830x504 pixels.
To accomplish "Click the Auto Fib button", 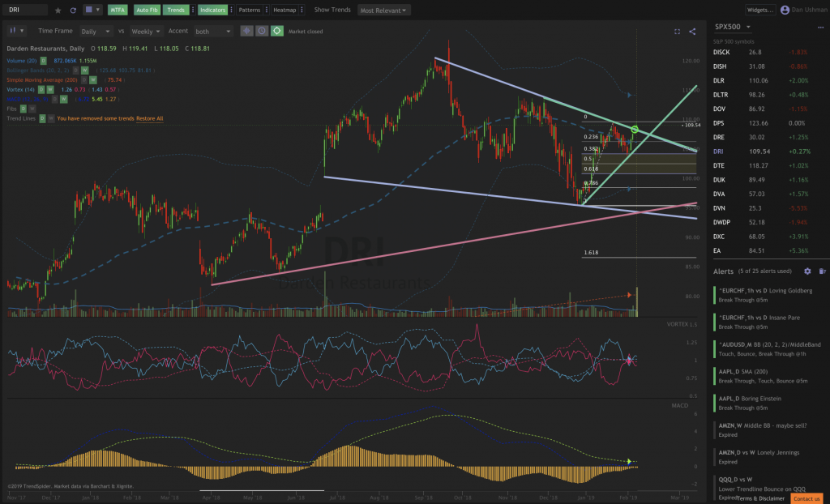I will click(147, 10).
